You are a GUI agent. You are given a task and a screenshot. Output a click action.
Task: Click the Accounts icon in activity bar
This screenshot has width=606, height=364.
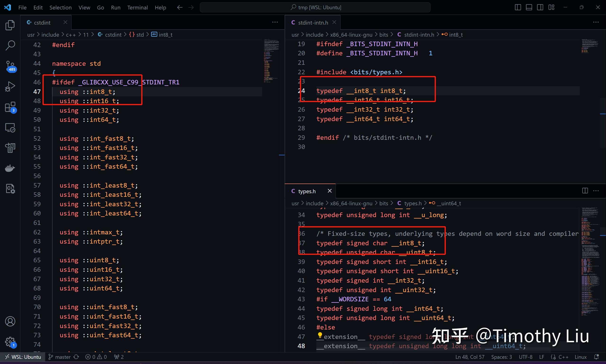[10, 321]
